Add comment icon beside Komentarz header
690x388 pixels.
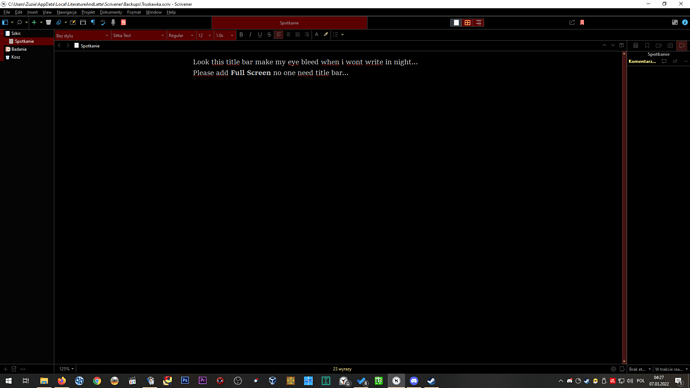[x=664, y=62]
